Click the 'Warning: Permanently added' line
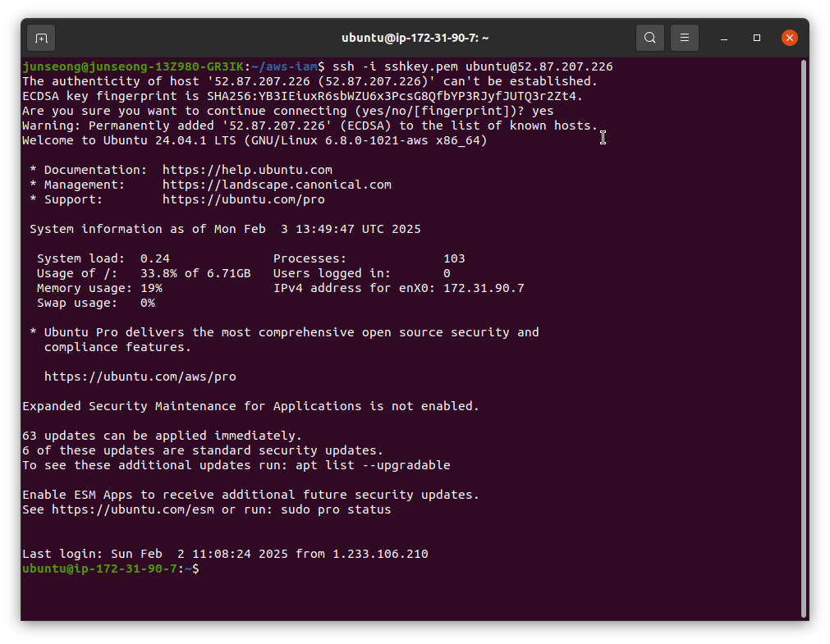 coord(310,126)
